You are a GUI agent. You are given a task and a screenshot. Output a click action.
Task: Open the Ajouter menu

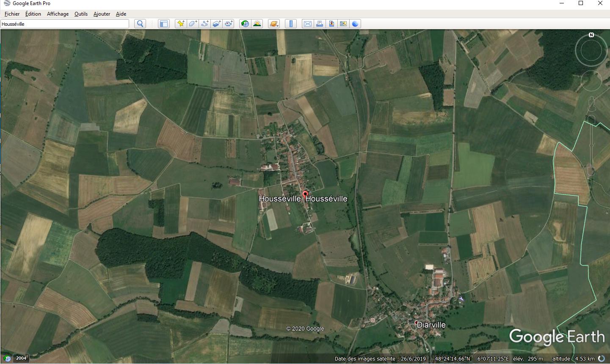102,14
